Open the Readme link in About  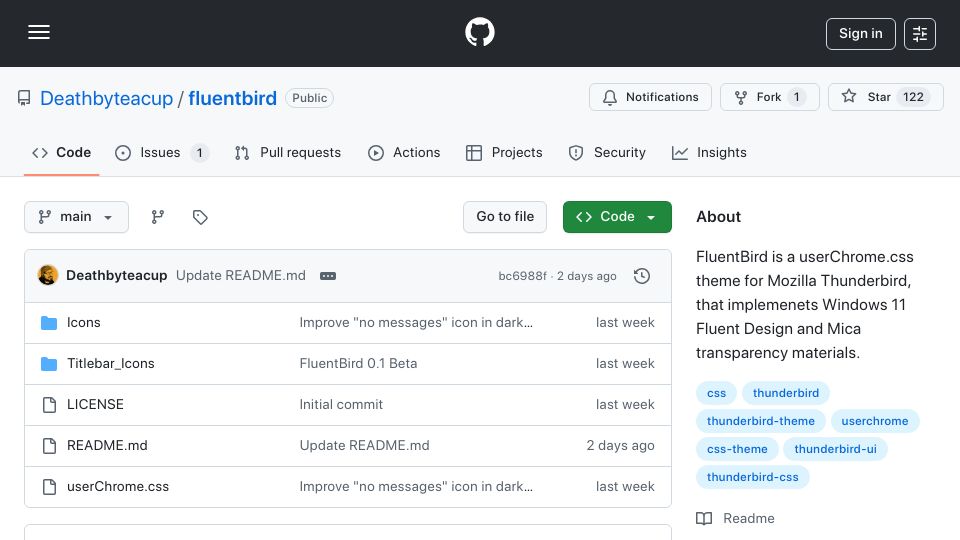(x=748, y=519)
